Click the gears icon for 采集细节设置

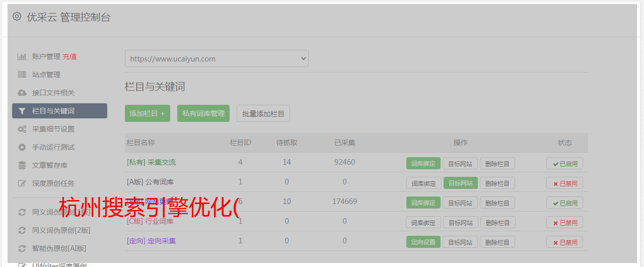(x=22, y=129)
